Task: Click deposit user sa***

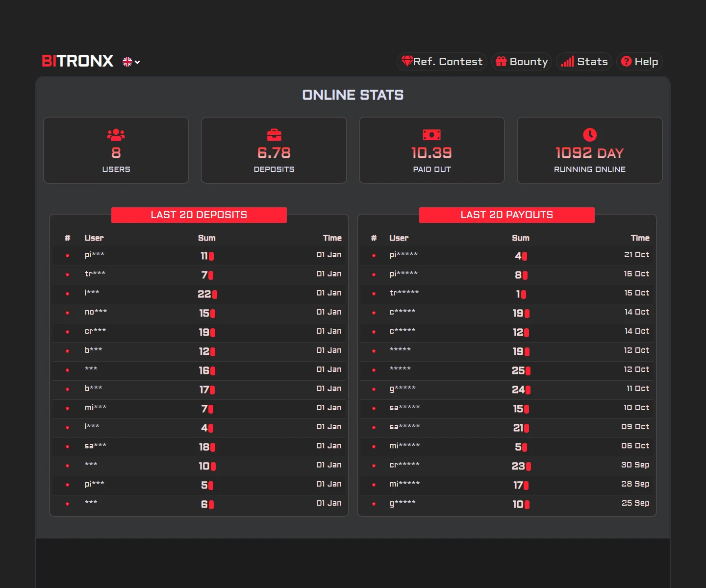Action: pos(95,446)
